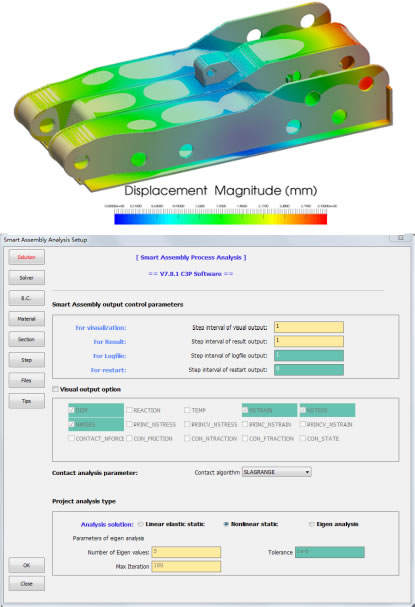Toggle the REACTION output checkbox
The height and width of the screenshot is (607, 415).
[x=129, y=410]
